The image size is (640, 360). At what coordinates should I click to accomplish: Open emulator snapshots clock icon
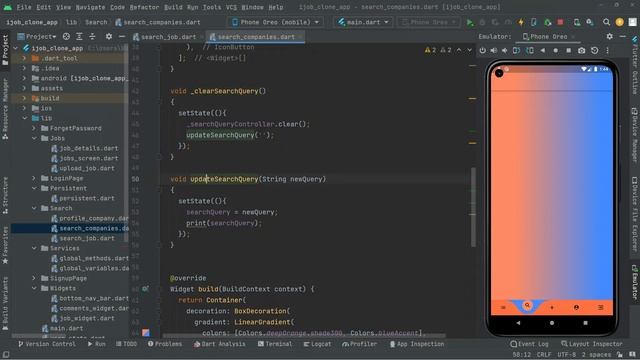tap(595, 51)
